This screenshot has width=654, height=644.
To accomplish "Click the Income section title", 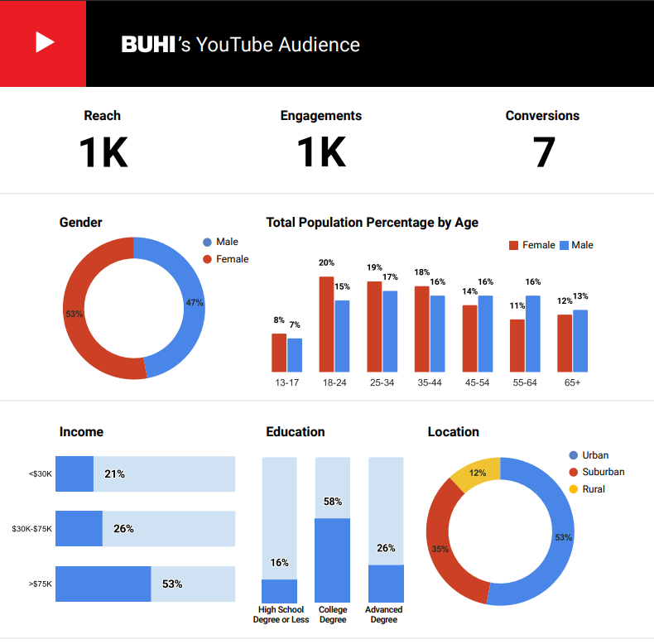I will [81, 432].
